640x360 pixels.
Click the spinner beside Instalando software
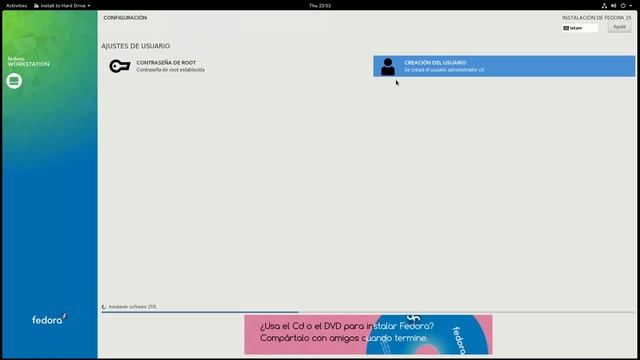(x=104, y=307)
